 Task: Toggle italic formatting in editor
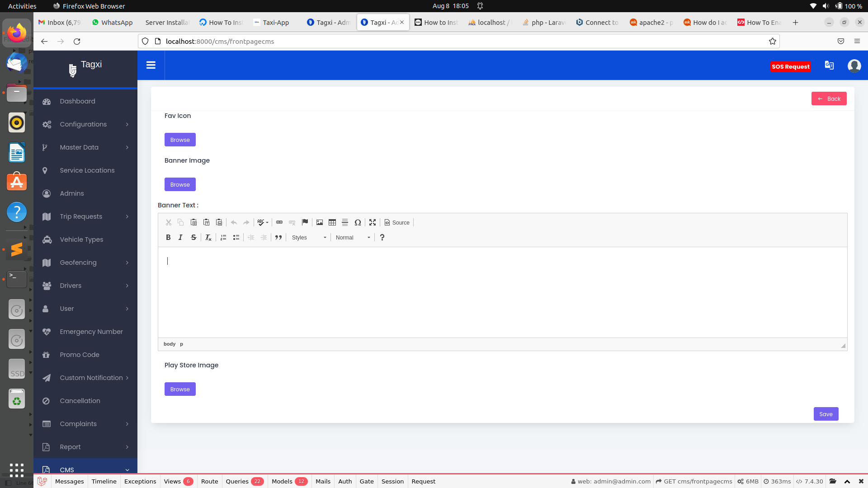coord(180,237)
